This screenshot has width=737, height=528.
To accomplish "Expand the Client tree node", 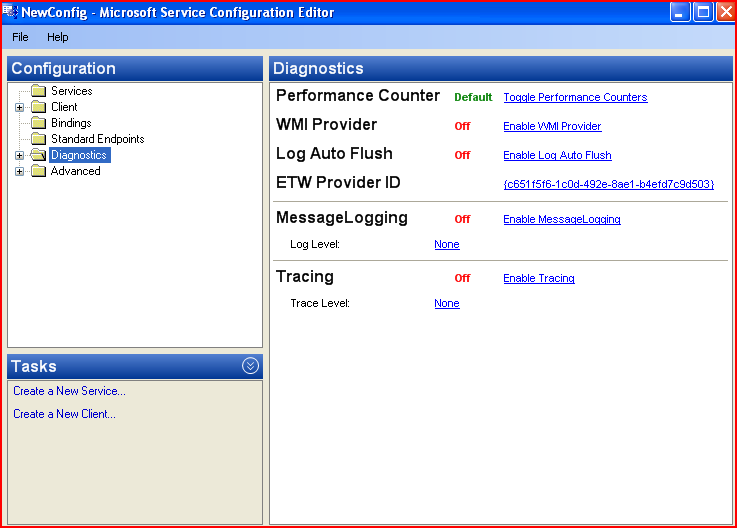I will (x=19, y=107).
